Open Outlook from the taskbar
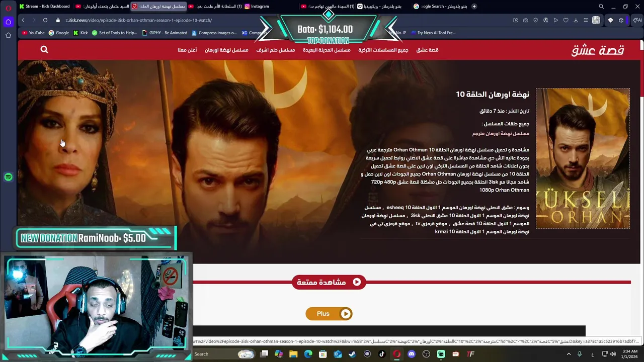Screen dimensions: 644x362 coord(338,354)
